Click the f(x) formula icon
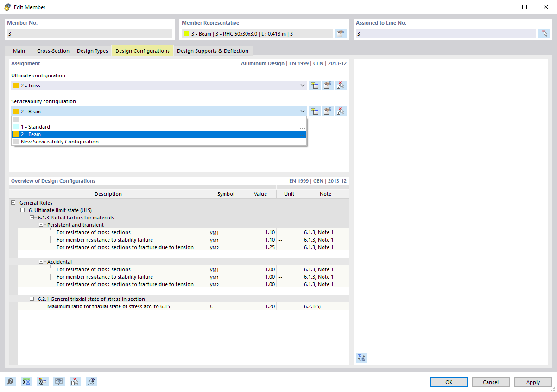 pyautogui.click(x=91, y=381)
